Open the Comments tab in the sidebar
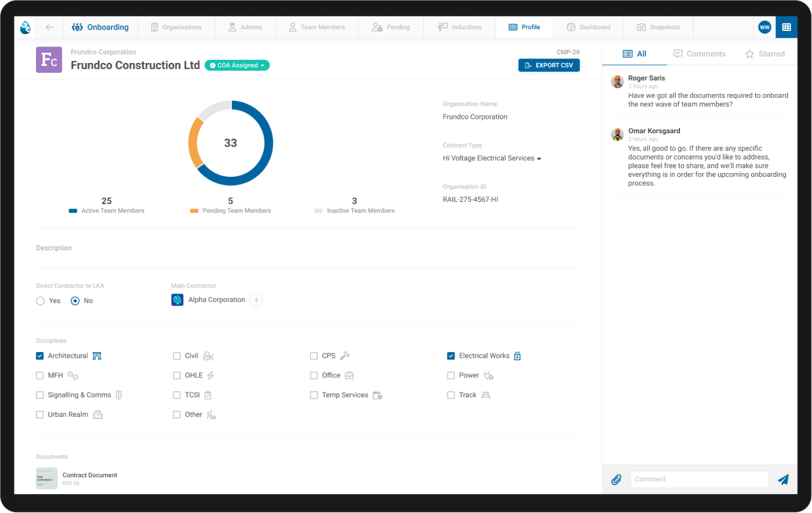This screenshot has width=812, height=513. pos(700,54)
